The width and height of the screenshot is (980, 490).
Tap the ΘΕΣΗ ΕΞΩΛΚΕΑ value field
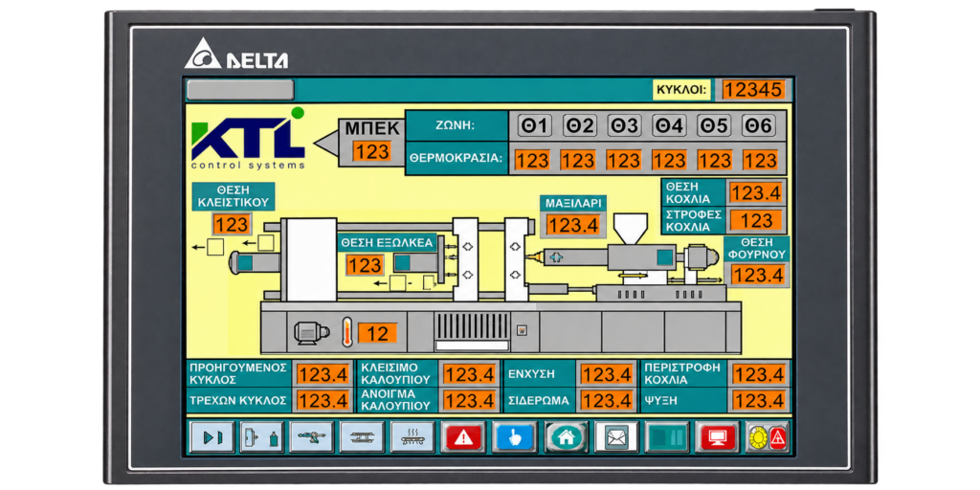[365, 266]
